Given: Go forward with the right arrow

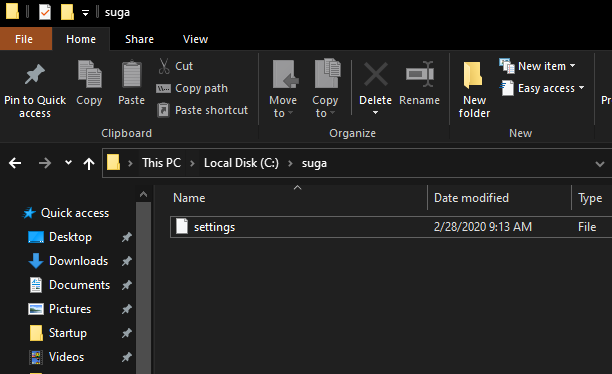Looking at the screenshot, I should click(x=45, y=163).
